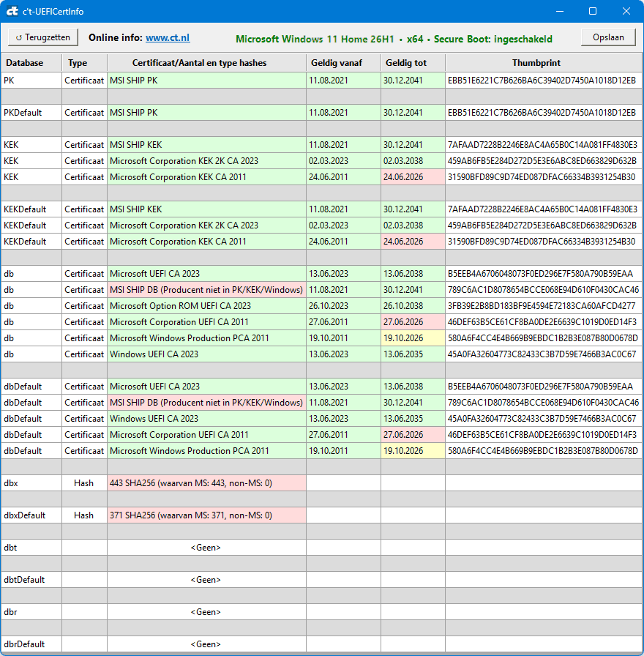This screenshot has width=644, height=656.
Task: Click expiry date 19.10.2026 in the db row
Action: pyautogui.click(x=413, y=338)
